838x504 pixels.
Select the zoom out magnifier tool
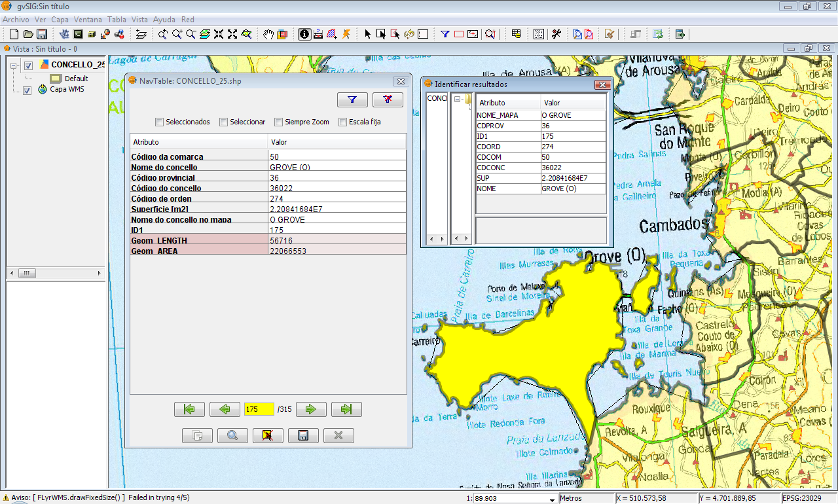point(191,34)
